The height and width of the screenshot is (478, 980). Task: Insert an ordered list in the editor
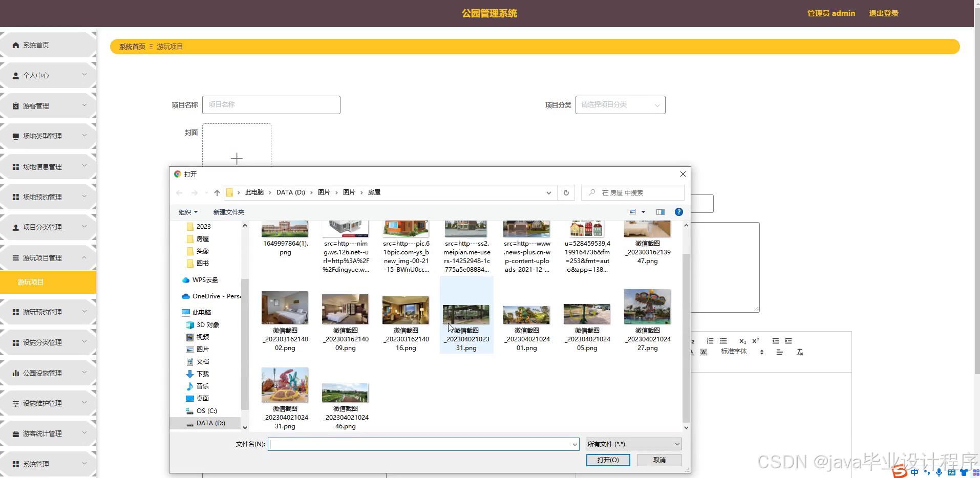click(710, 341)
